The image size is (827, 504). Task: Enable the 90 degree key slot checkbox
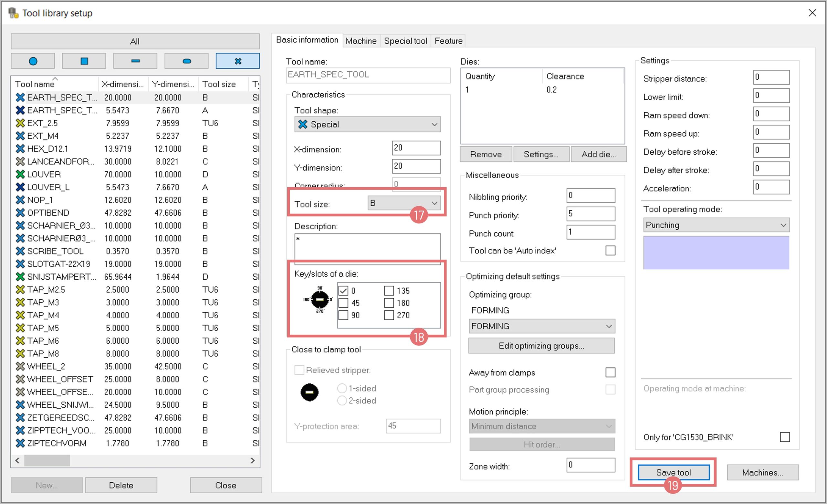click(343, 315)
